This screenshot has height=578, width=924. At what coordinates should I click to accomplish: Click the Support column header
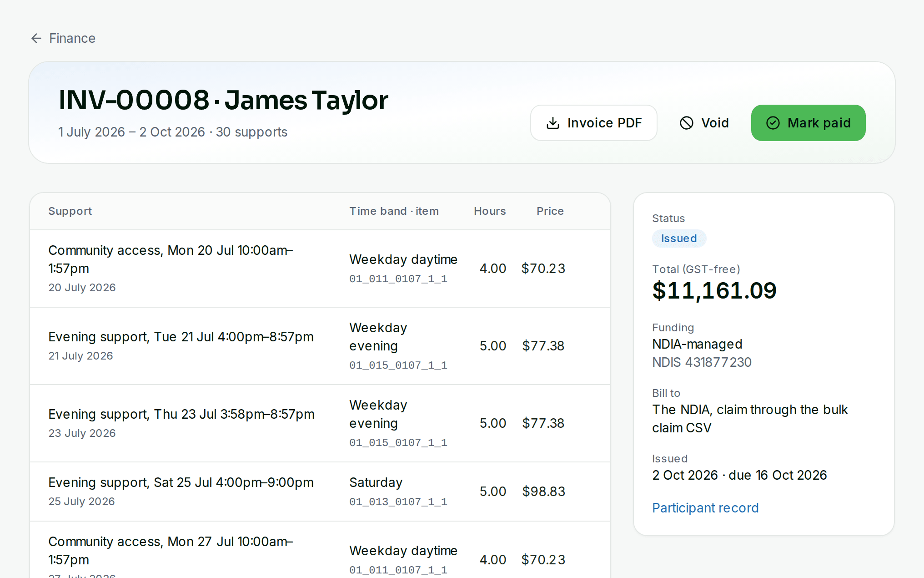click(70, 211)
